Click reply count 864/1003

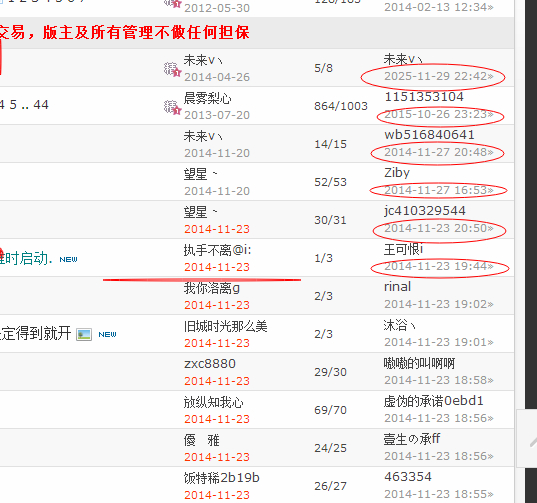(x=341, y=106)
